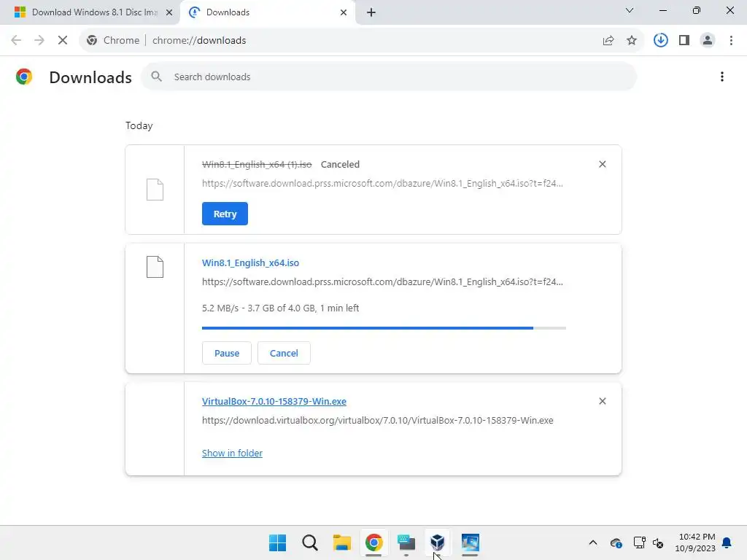Open the Windows Start menu
The height and width of the screenshot is (560, 747).
[278, 542]
